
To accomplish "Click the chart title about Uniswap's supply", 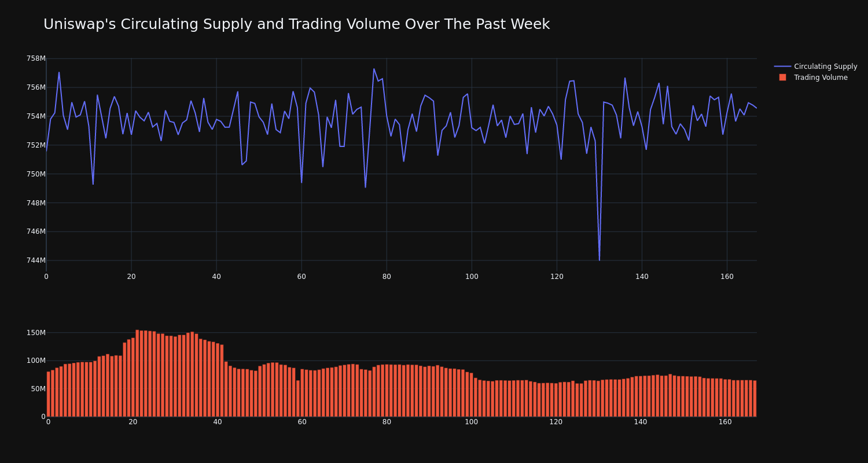I will (296, 24).
